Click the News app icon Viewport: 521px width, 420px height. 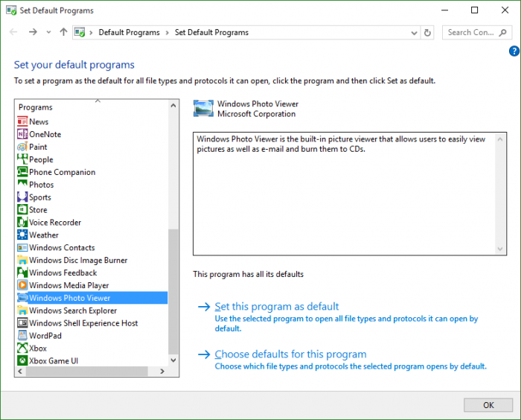[x=22, y=121]
